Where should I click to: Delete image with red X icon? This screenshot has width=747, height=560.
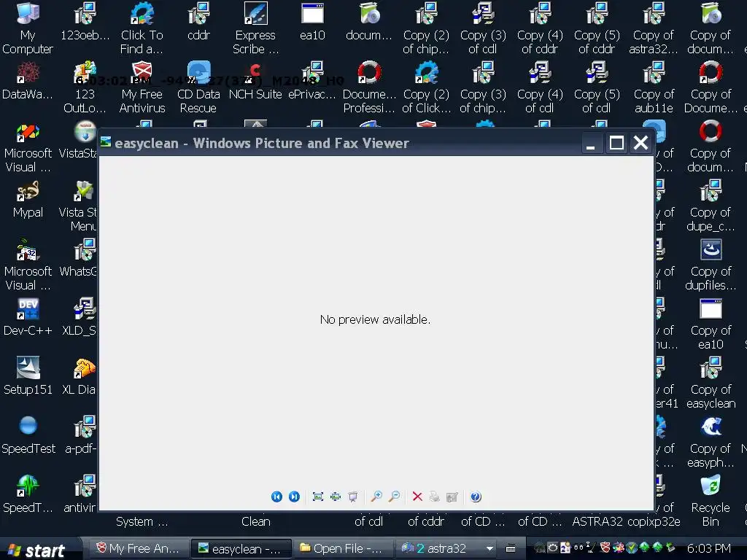pyautogui.click(x=417, y=497)
